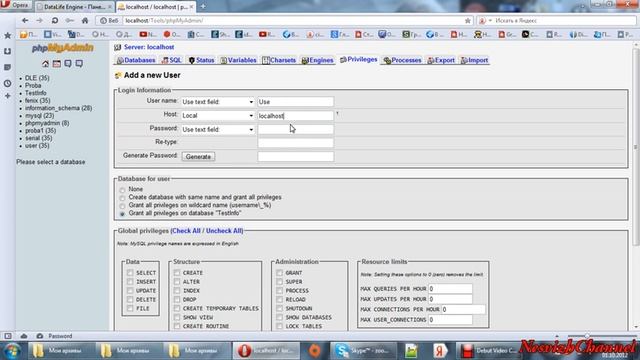
Task: Switch to DataLife Engine browser tab
Action: coord(74,7)
